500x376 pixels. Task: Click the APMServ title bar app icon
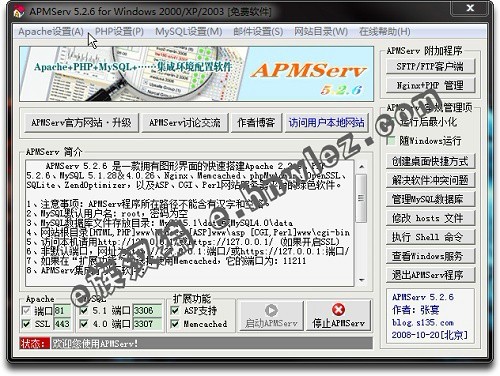tap(19, 12)
